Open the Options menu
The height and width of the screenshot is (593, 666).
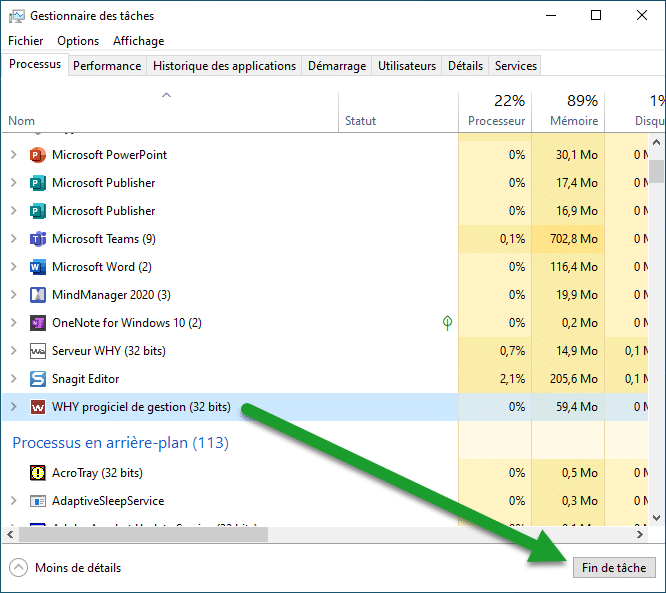[x=78, y=41]
